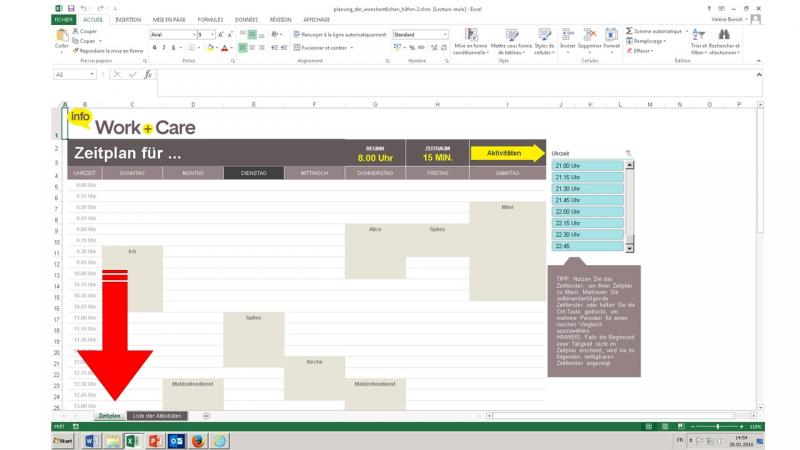The width and height of the screenshot is (800, 450).
Task: Apply bold formatting with G button
Action: click(x=153, y=47)
